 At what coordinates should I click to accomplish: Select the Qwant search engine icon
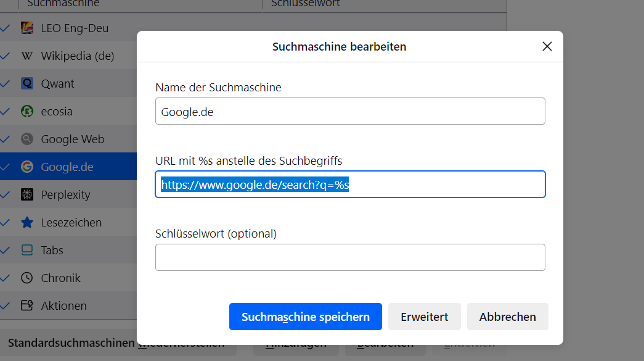27,83
